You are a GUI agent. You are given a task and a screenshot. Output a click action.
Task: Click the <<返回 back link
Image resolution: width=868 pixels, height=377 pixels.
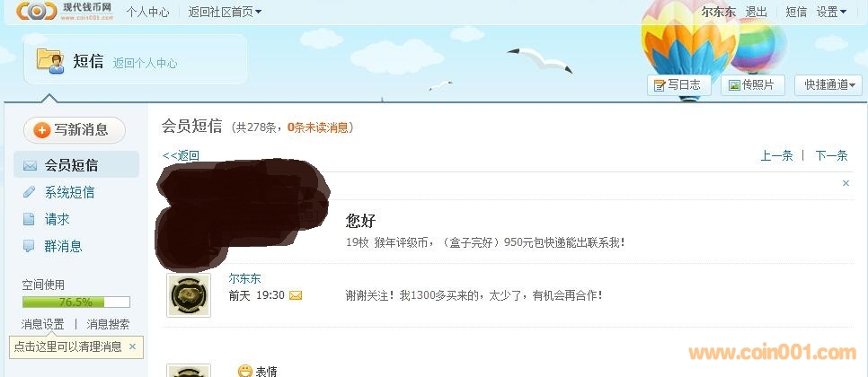[181, 156]
